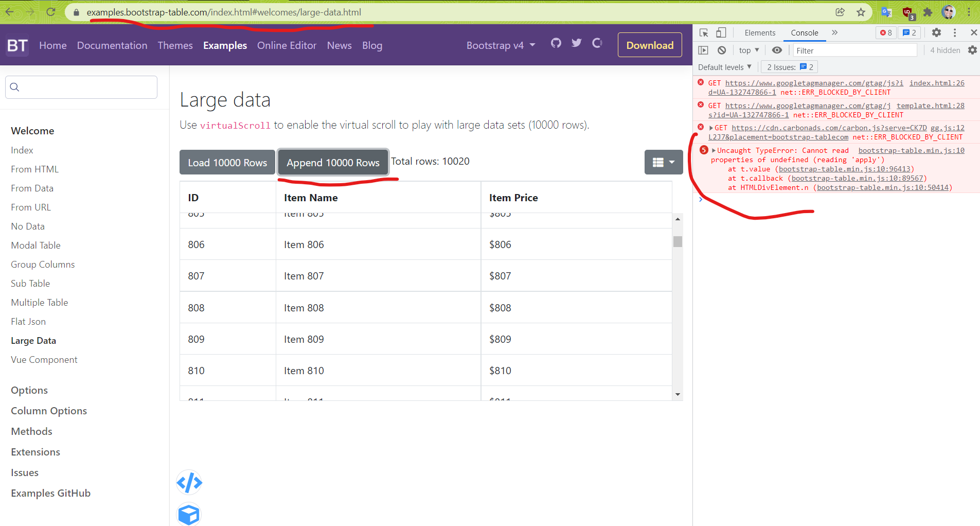Open the eye icon to create live expression
980x526 pixels.
point(777,50)
